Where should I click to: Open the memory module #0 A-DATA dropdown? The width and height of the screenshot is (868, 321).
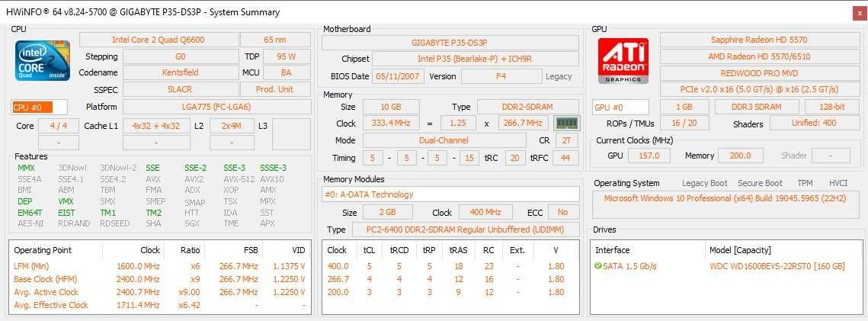click(x=450, y=194)
